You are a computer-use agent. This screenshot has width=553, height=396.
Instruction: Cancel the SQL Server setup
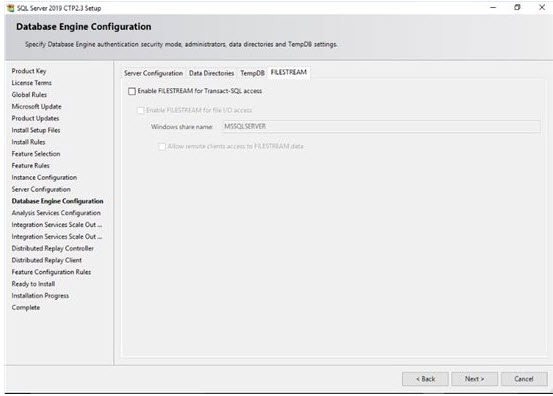tap(524, 379)
